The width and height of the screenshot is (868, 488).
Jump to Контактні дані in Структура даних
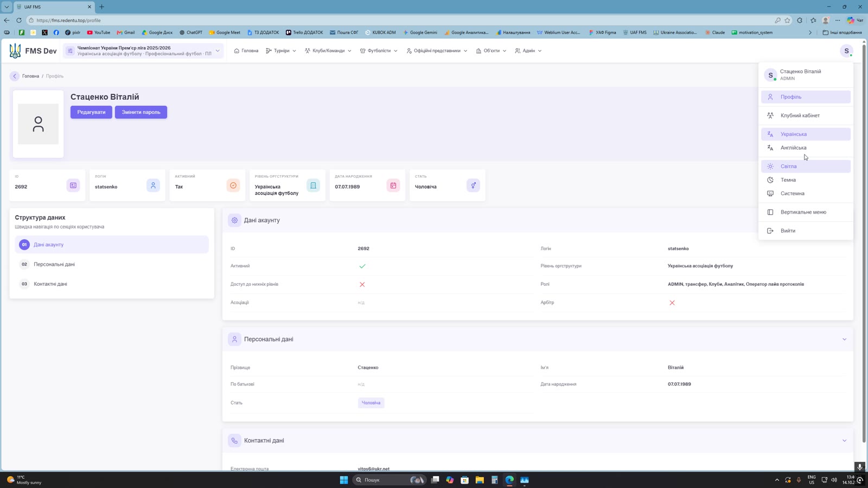[x=111, y=284]
